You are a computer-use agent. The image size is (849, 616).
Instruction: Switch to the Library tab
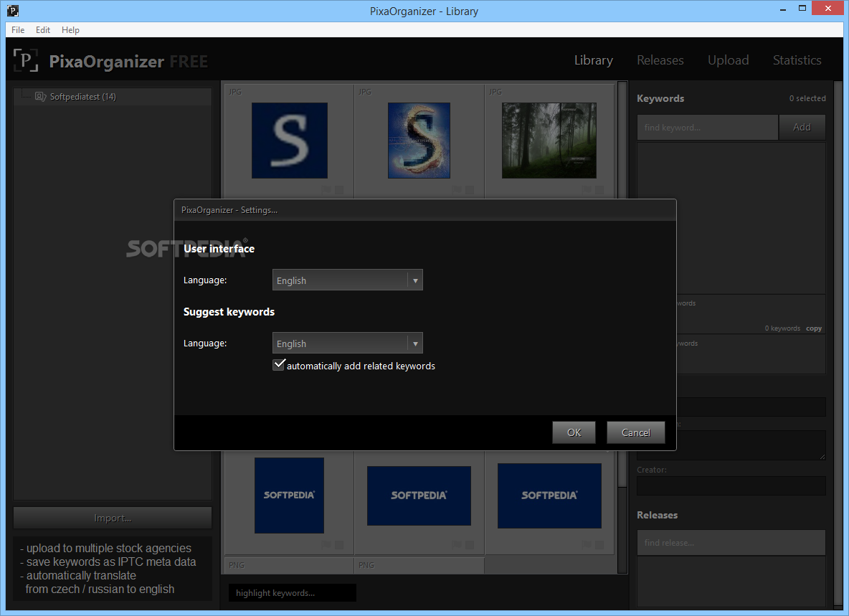pos(594,60)
